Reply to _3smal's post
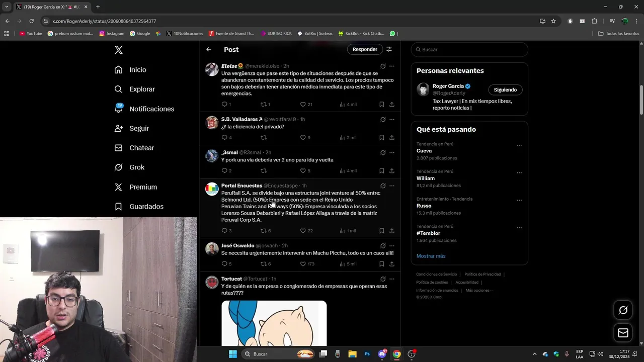Image resolution: width=644 pixels, height=362 pixels. [x=224, y=171]
